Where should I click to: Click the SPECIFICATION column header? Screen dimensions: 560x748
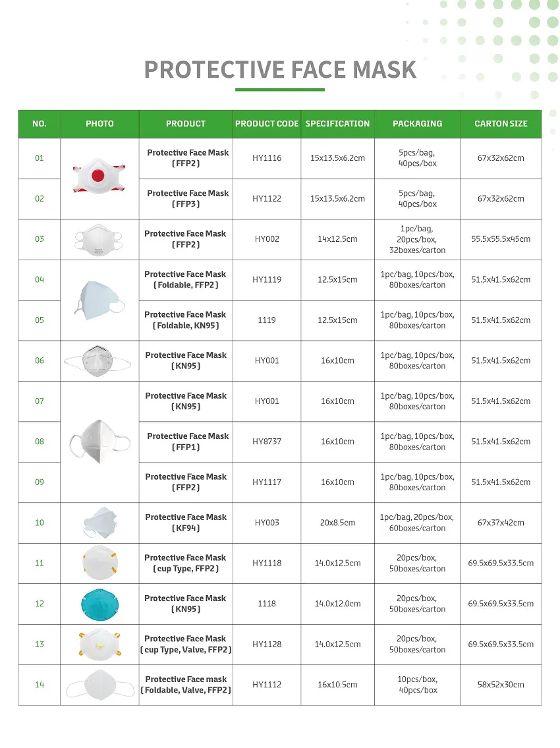click(x=337, y=124)
